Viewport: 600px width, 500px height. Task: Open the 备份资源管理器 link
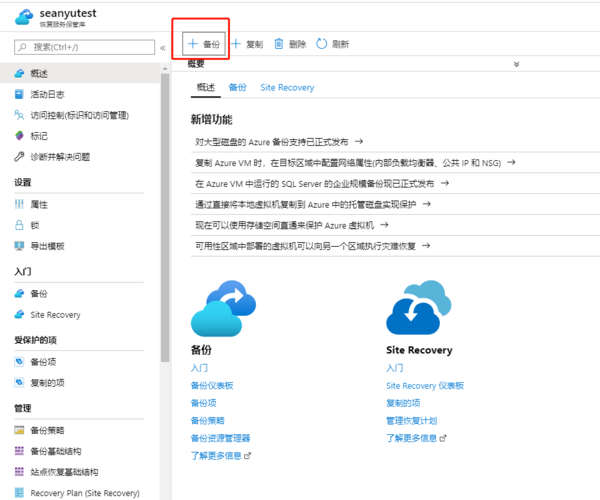(x=220, y=438)
